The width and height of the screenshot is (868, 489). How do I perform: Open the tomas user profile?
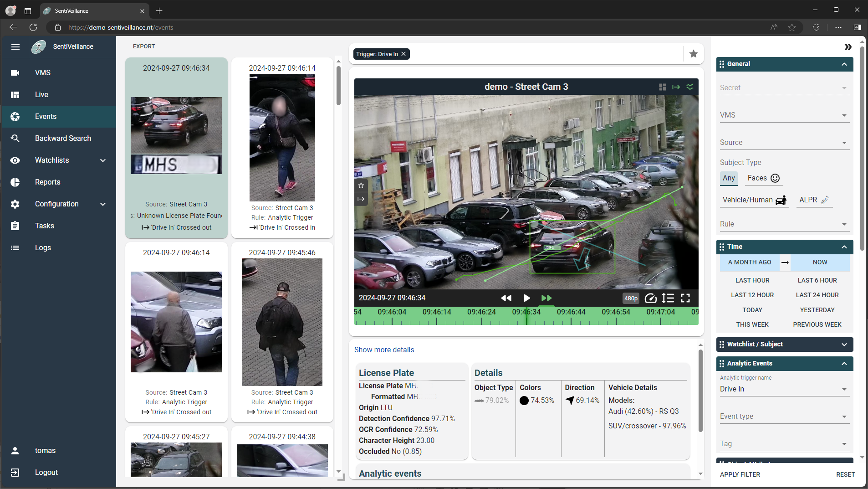coord(58,450)
